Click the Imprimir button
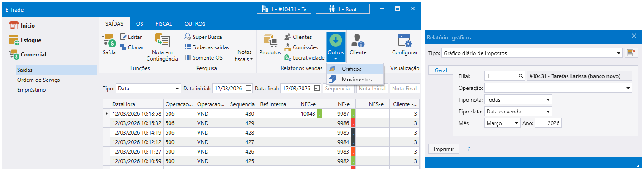 tap(444, 149)
